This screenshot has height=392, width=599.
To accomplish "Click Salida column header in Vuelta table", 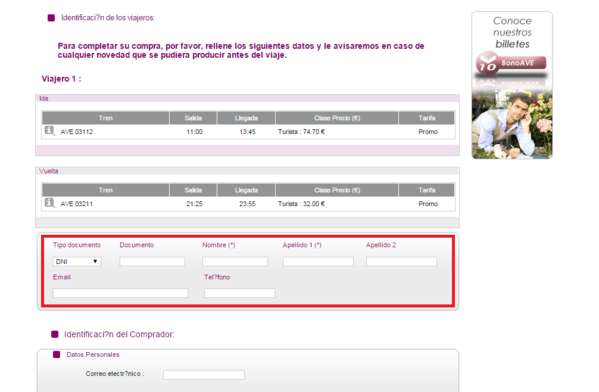I will [x=193, y=190].
